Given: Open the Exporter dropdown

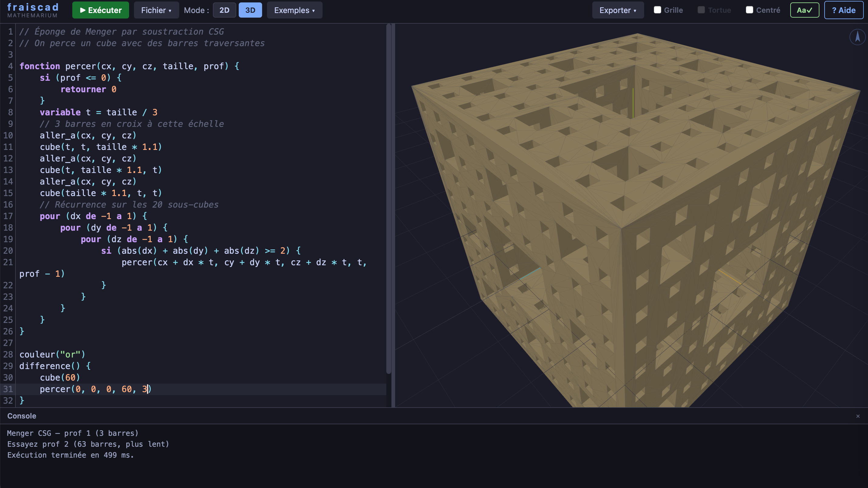Looking at the screenshot, I should click(617, 10).
